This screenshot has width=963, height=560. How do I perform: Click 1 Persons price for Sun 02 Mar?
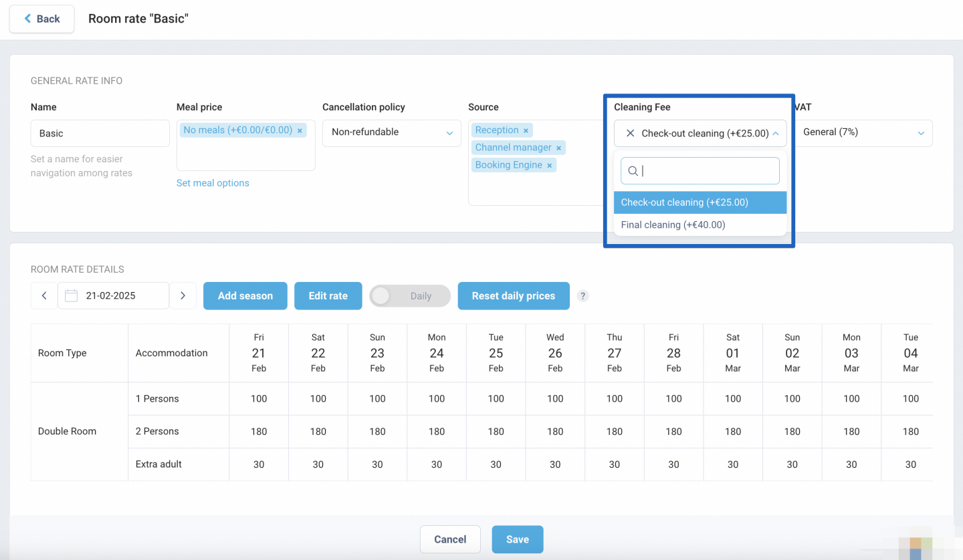pyautogui.click(x=792, y=399)
